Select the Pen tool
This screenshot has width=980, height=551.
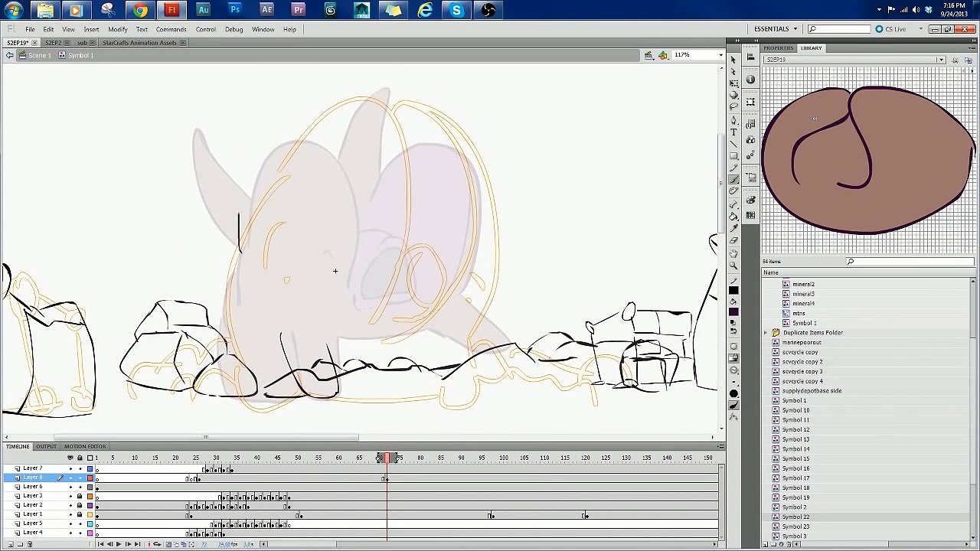pos(733,121)
